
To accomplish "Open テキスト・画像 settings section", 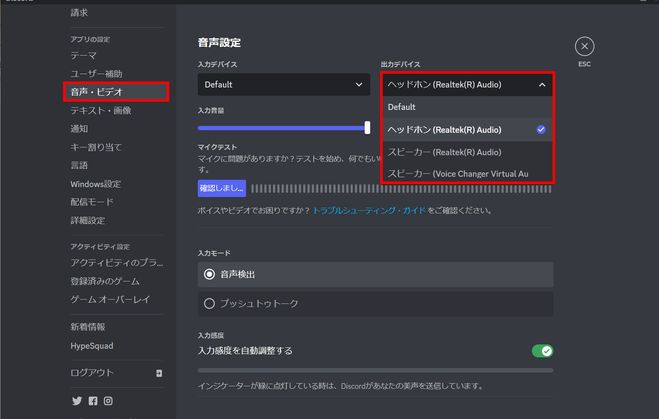I will (x=101, y=110).
